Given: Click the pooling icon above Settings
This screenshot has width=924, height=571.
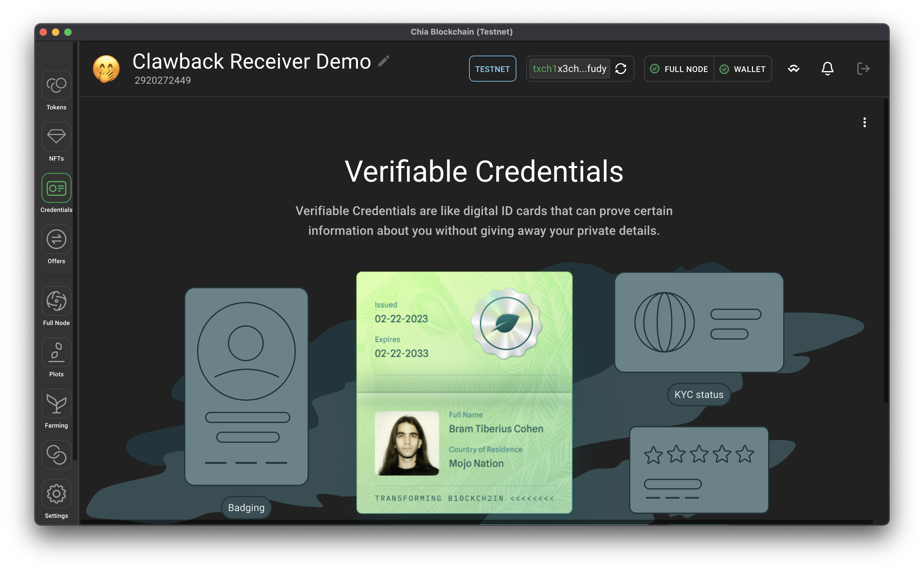Looking at the screenshot, I should pos(56,455).
